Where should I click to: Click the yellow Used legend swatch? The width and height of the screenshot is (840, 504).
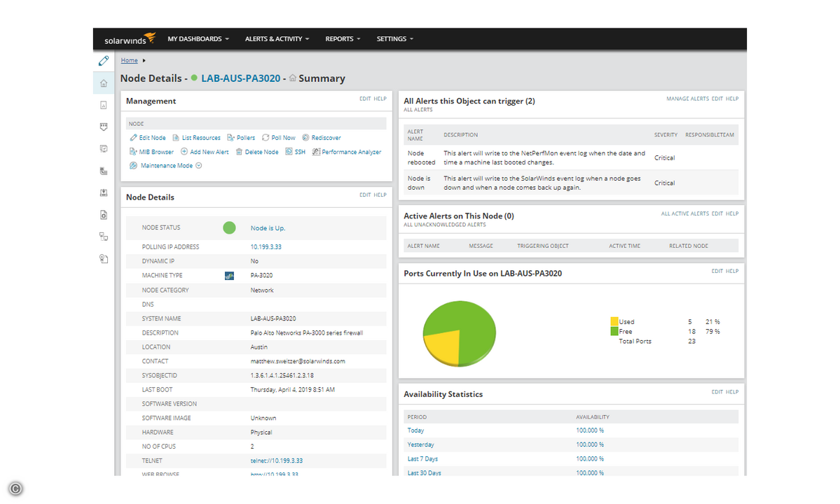614,321
